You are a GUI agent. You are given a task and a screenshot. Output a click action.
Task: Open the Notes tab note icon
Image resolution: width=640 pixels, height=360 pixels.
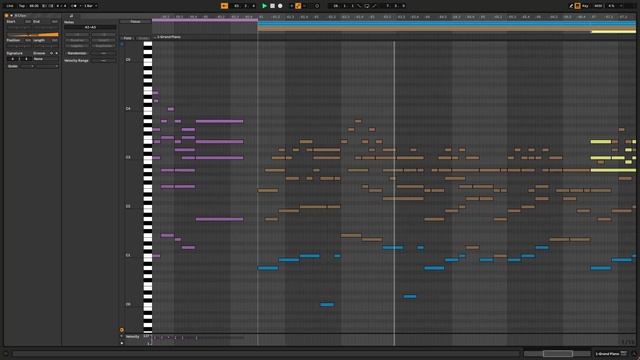[x=71, y=16]
